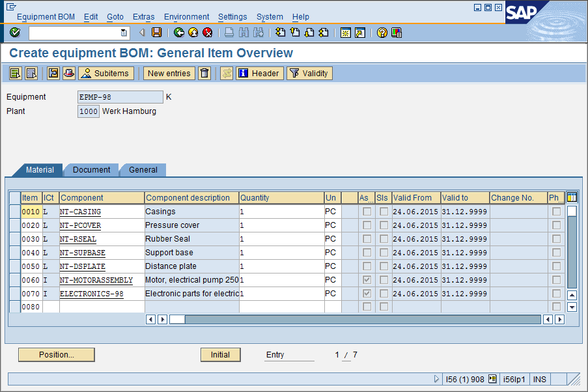Screen dimensions: 588x392
Task: Click the Component cell in row 0080
Action: [x=102, y=307]
